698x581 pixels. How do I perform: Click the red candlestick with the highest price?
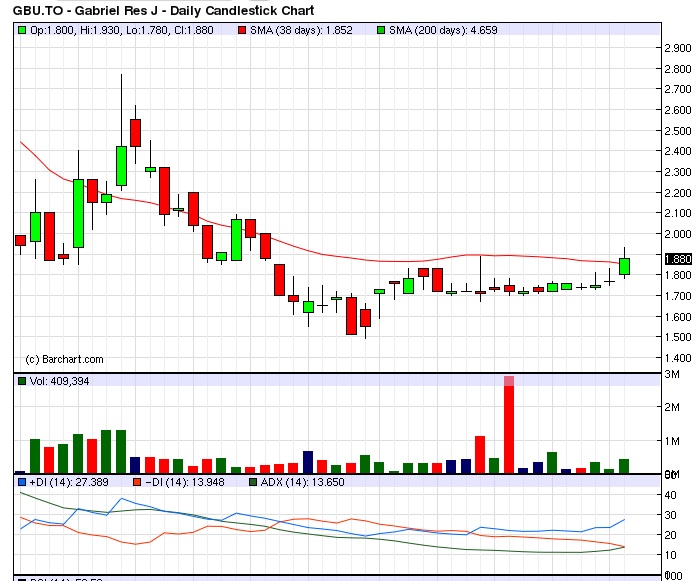point(135,132)
